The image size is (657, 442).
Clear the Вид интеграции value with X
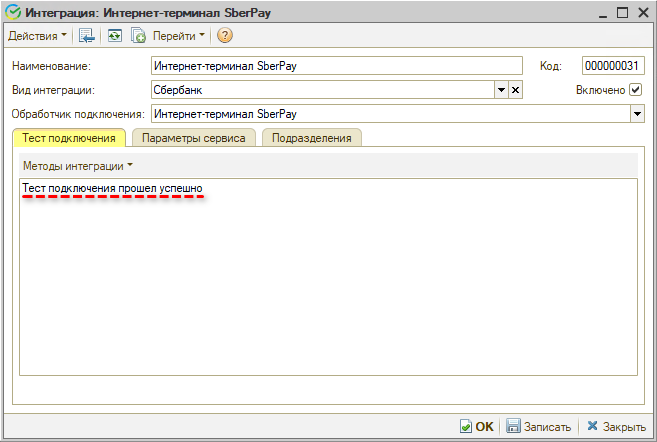[x=515, y=90]
